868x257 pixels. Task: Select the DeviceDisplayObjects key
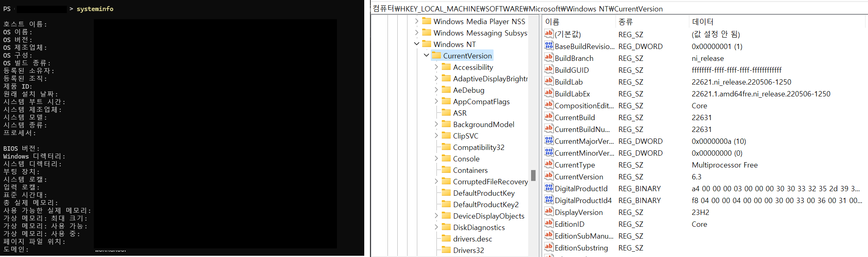(489, 216)
